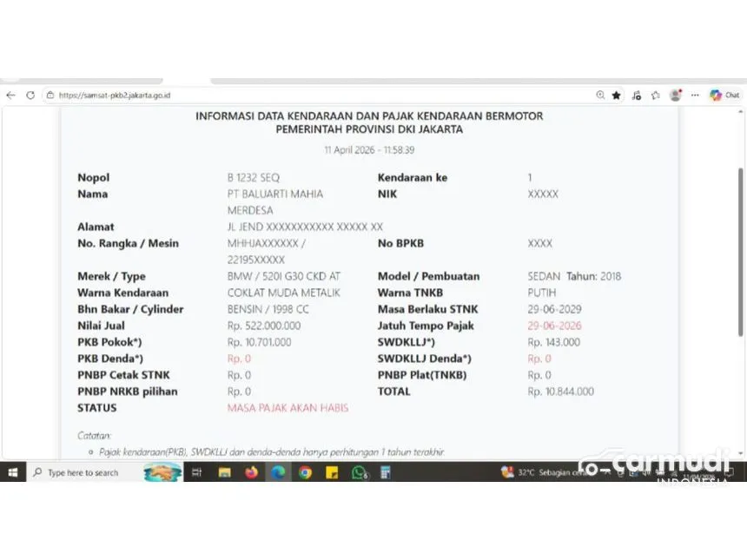Click the page vertical scrollbar
This screenshot has height=560, width=747.
coord(740,252)
